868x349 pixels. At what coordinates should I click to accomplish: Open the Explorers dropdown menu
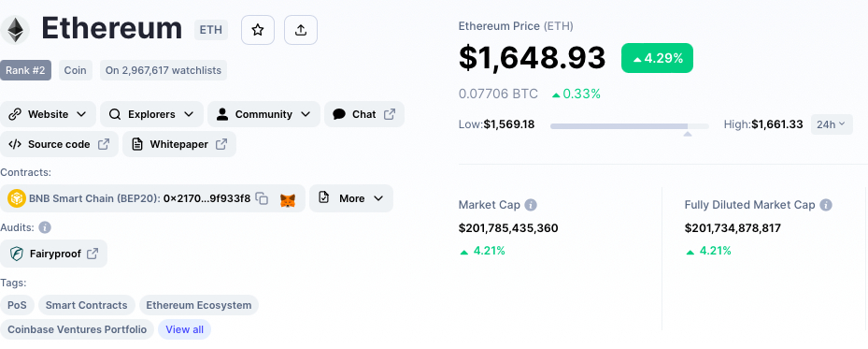(x=151, y=114)
